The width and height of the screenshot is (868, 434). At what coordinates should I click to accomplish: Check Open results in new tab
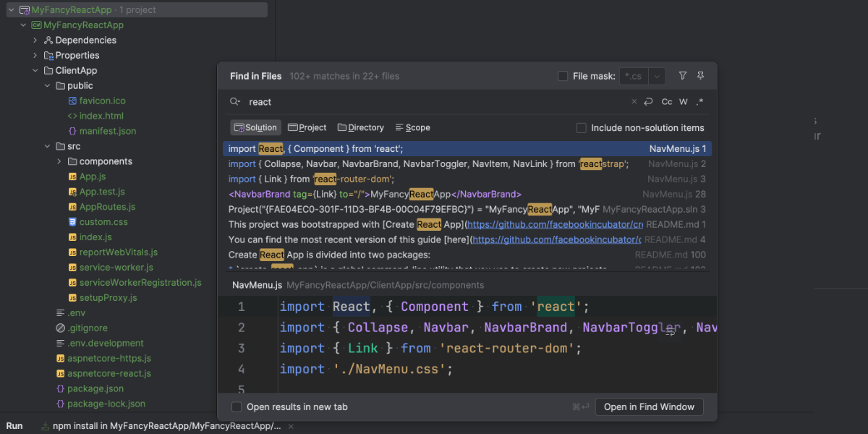coord(237,407)
